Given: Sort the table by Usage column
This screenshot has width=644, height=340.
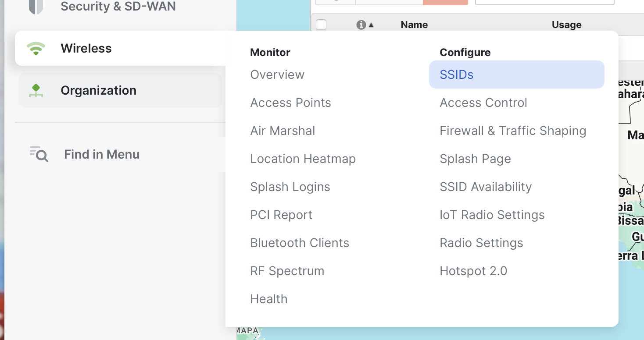Looking at the screenshot, I should (566, 25).
